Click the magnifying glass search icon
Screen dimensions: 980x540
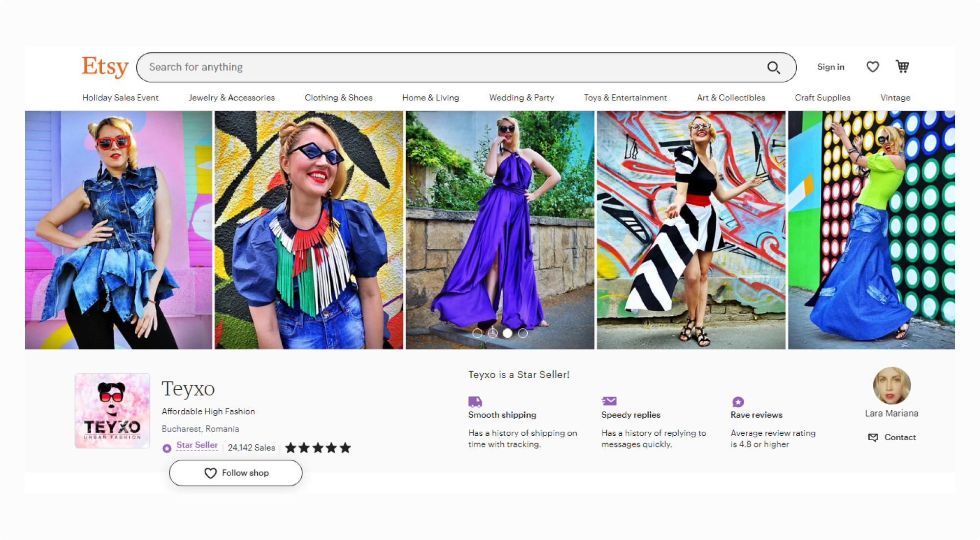click(x=773, y=68)
